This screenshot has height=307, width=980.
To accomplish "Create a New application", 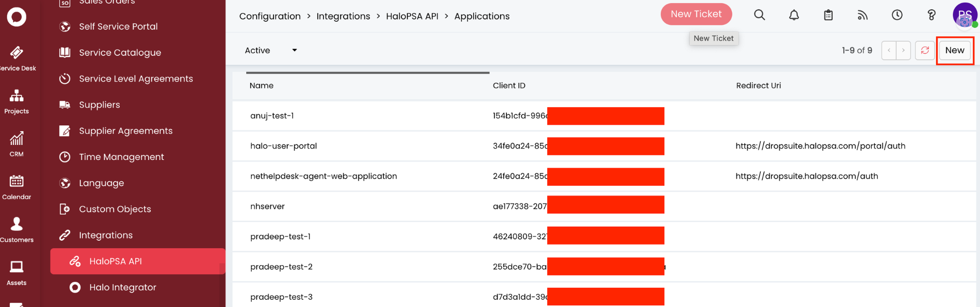I will tap(954, 50).
